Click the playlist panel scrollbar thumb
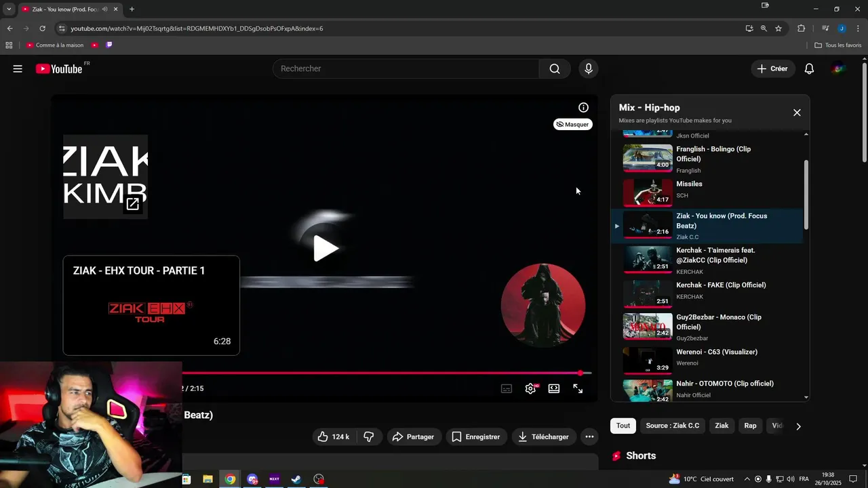Screen dimensions: 868x488 (x=806, y=195)
